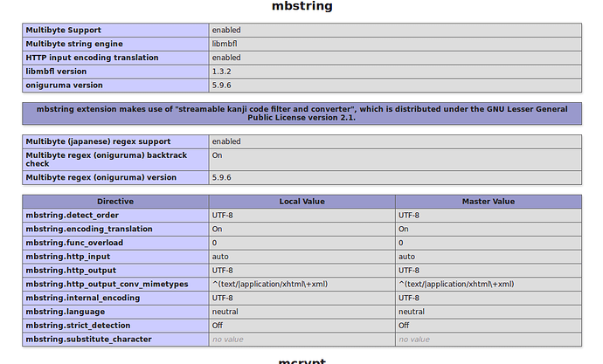The image size is (603, 364).
Task: Click master UTF-8 value for internal_encoding
Action: [489, 298]
